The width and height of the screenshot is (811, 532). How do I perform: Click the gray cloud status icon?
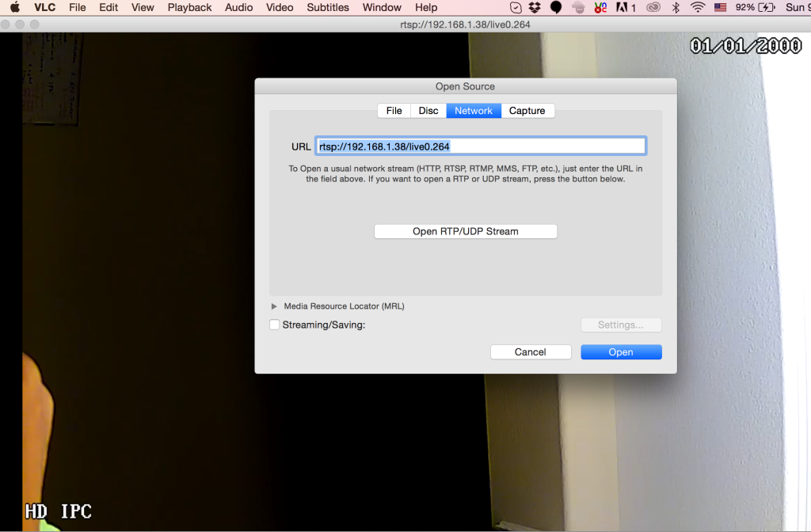(578, 7)
